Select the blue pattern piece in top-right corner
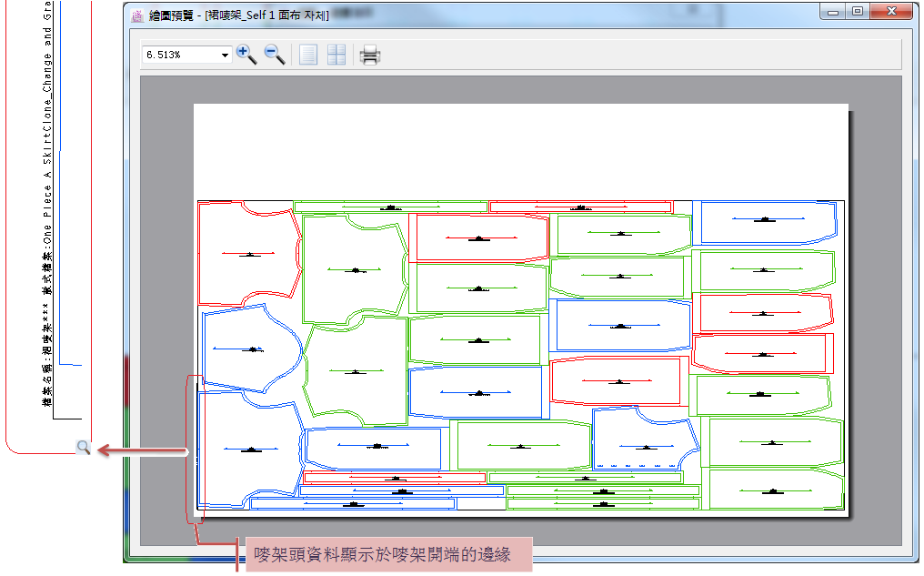Viewport: 924px width, 576px height. [x=768, y=221]
